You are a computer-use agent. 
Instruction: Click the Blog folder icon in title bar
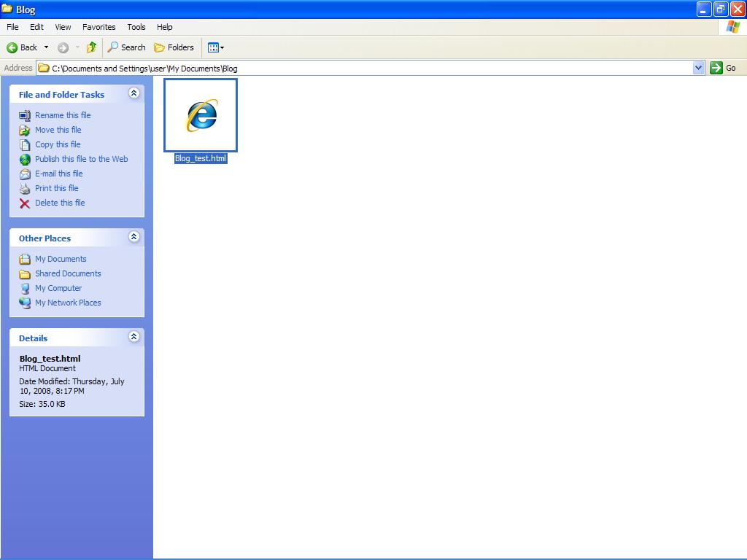pyautogui.click(x=7, y=9)
